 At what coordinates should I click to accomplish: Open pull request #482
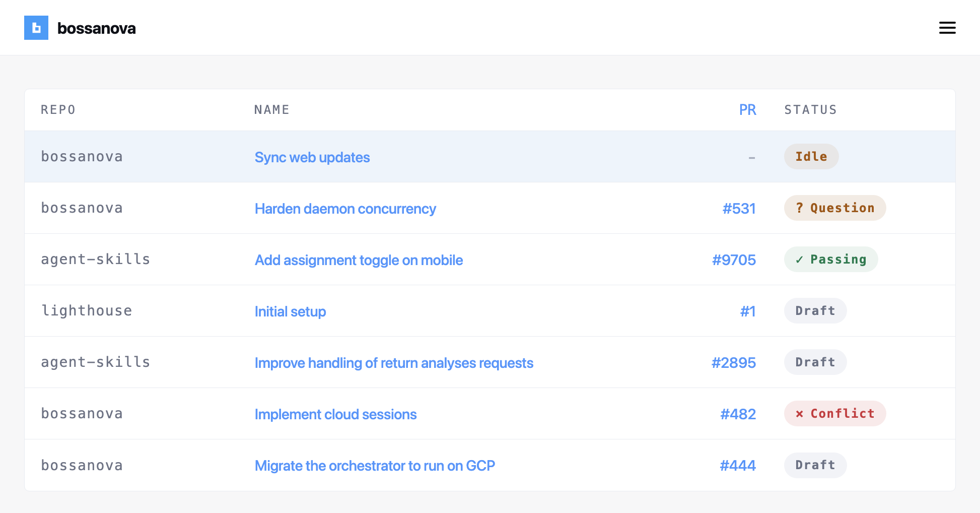[738, 414]
